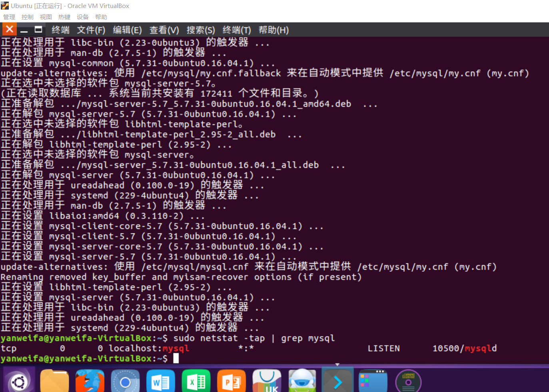Click the 'sudo netstat -tap | grep mysql' command
The height and width of the screenshot is (392, 549).
tap(254, 338)
